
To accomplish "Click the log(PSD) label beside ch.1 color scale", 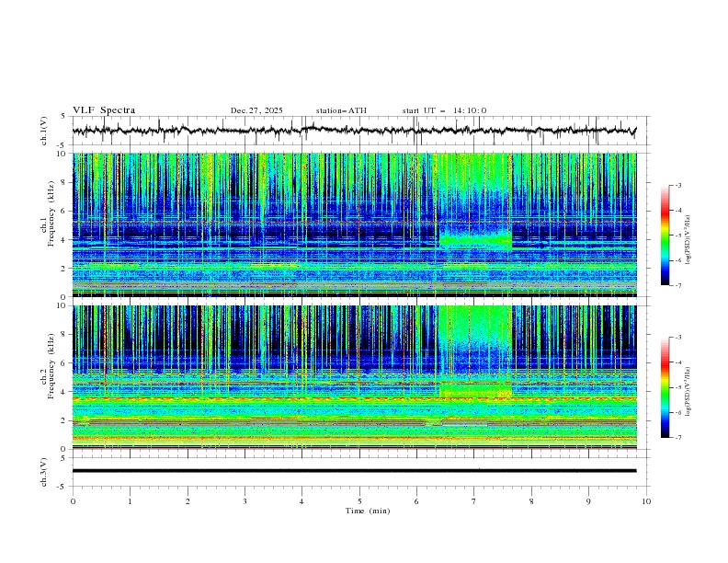I will point(688,240).
